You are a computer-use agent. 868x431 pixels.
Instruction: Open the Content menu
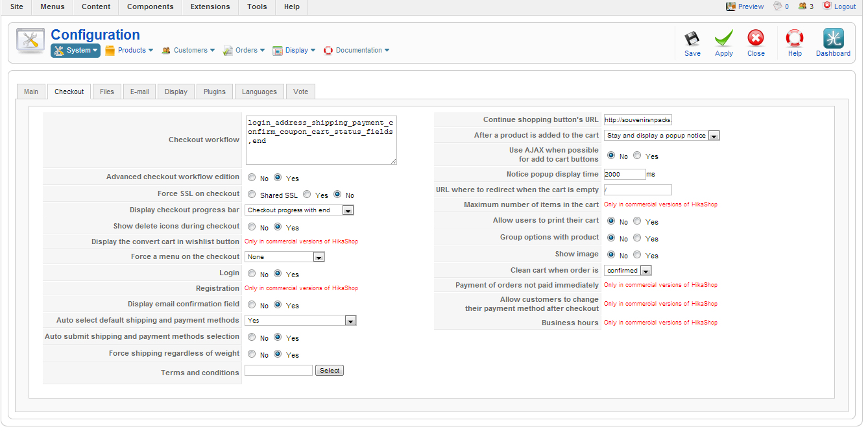tap(96, 6)
